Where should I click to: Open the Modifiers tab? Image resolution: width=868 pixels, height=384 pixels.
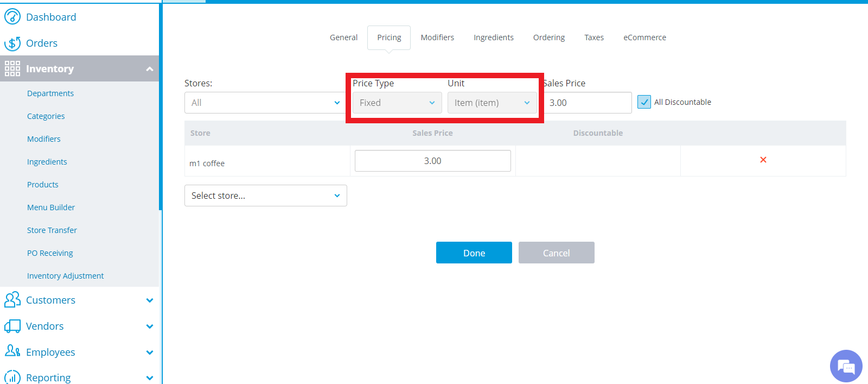tap(437, 37)
